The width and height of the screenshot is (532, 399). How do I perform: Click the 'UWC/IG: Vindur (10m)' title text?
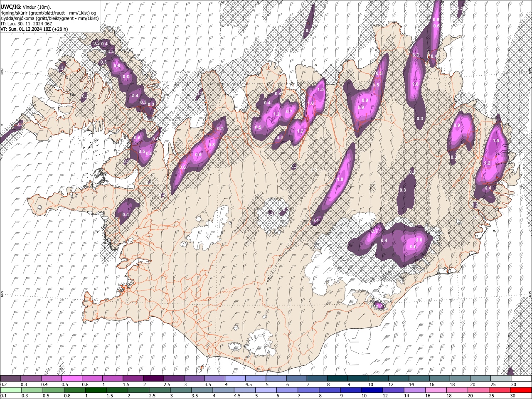[x=25, y=7]
